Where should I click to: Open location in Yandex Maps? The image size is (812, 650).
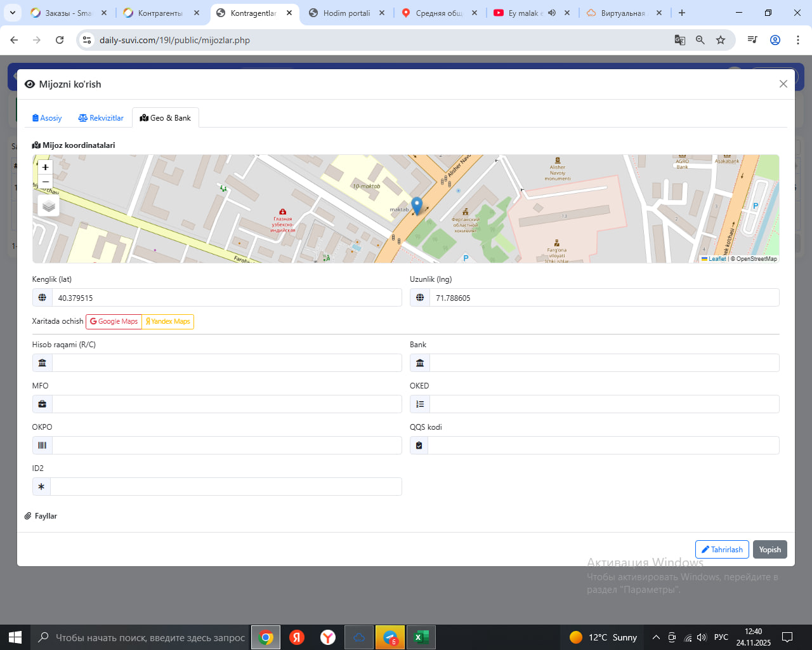(x=168, y=322)
